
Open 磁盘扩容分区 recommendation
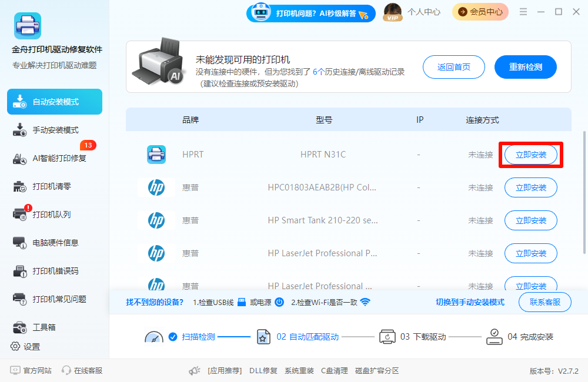(x=377, y=371)
